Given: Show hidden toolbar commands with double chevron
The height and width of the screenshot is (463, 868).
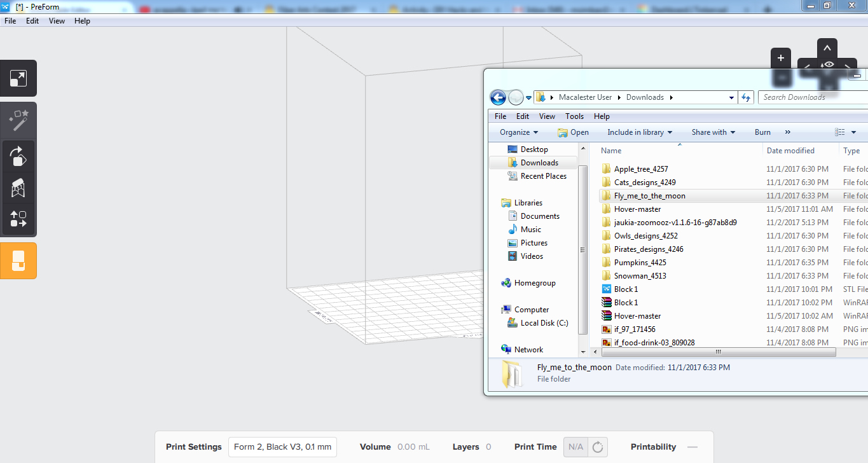Looking at the screenshot, I should [788, 132].
